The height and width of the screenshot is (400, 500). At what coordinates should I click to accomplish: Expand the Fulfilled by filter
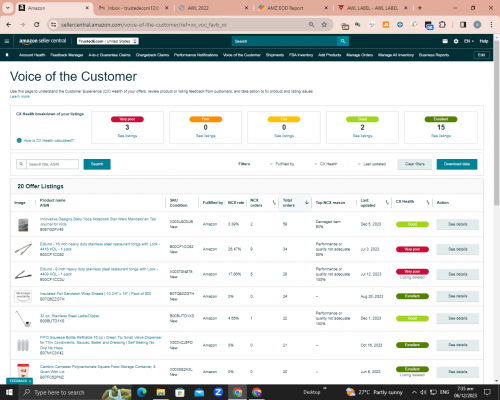[x=282, y=164]
